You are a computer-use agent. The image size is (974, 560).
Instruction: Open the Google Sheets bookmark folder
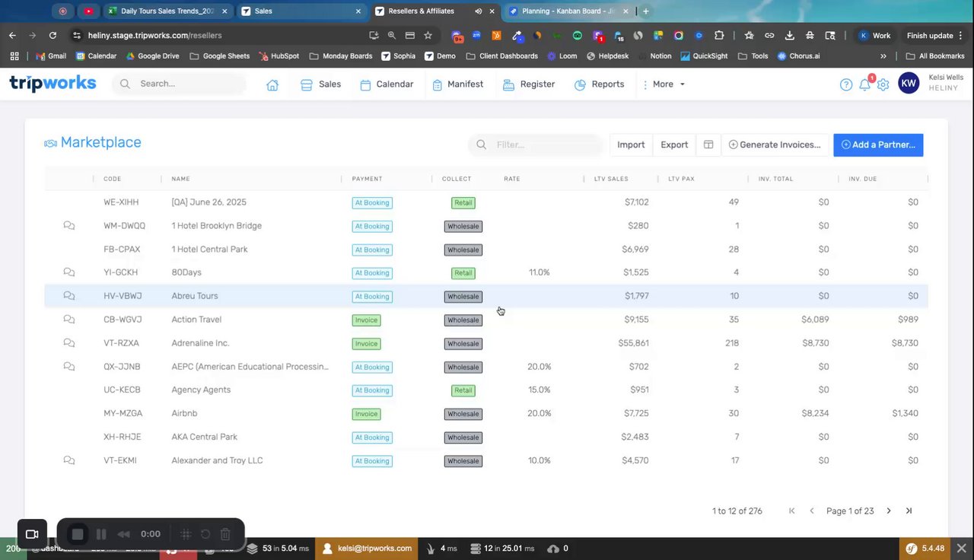click(221, 56)
